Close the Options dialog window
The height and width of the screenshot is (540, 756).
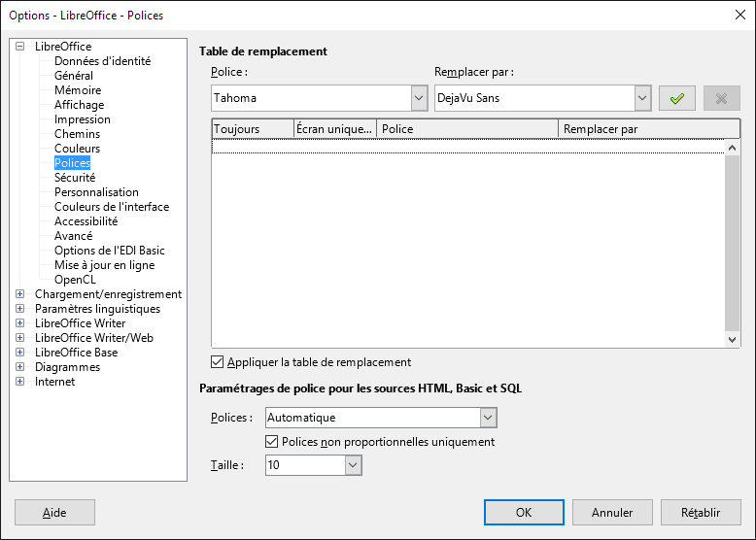pos(740,15)
